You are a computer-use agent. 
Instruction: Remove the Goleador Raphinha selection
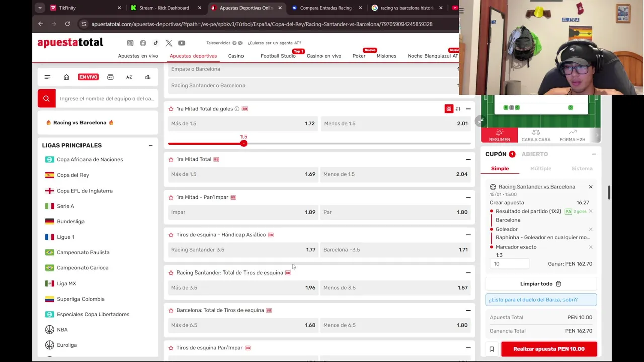click(x=591, y=229)
